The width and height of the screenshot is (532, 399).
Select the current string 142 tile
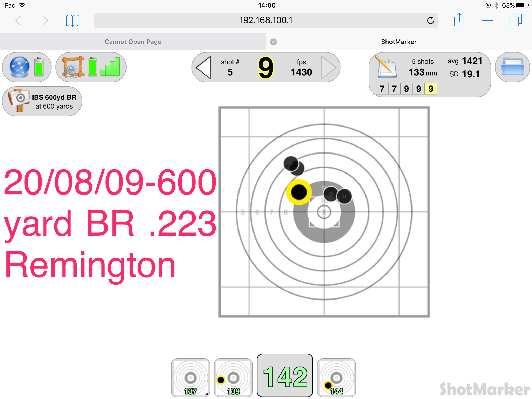(x=285, y=375)
